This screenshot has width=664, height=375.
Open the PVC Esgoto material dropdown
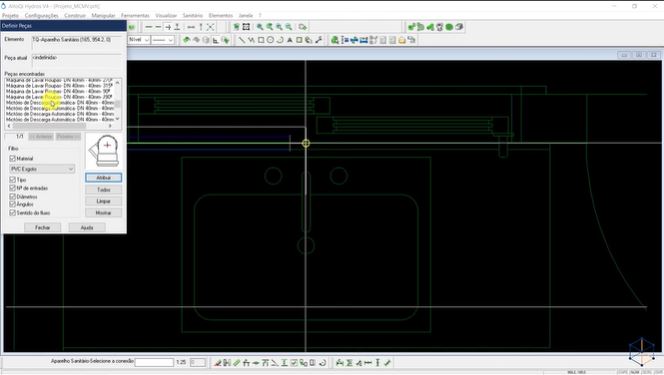[x=42, y=169]
